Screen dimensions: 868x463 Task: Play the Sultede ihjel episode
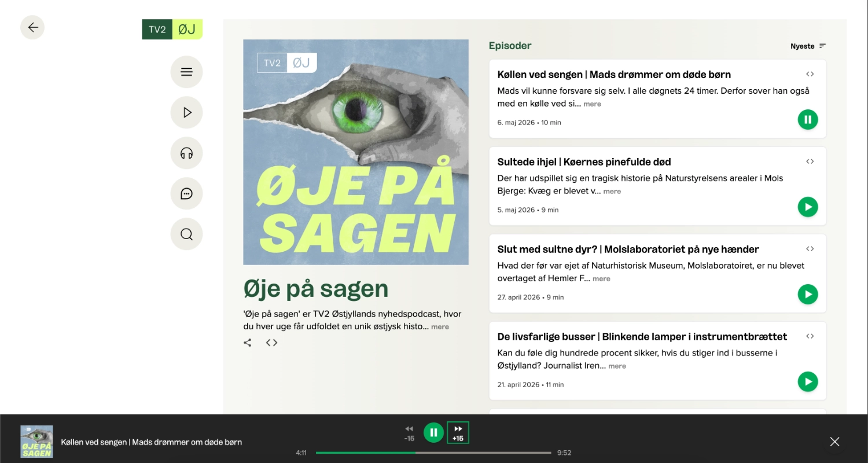click(808, 207)
